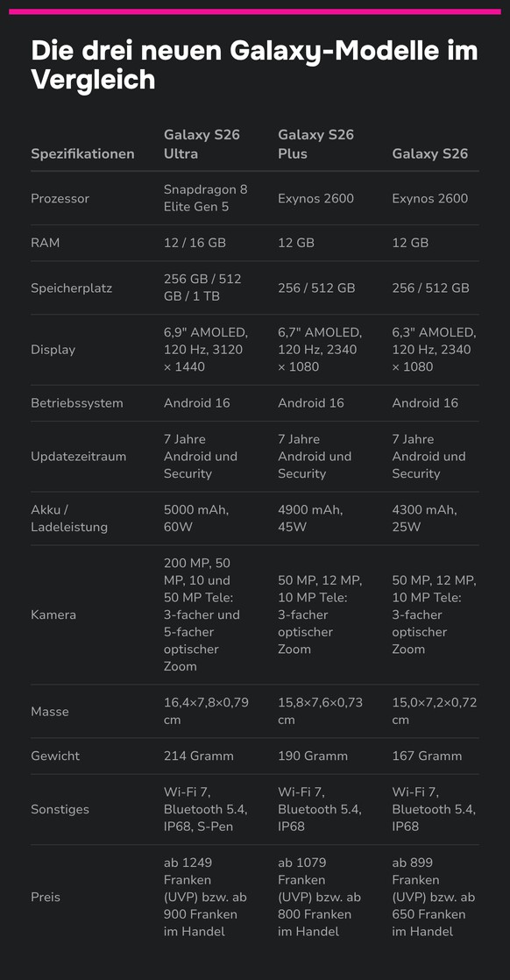This screenshot has width=510, height=980.
Task: Click the heading 'Die drei neuen Galaxy-Modelle im Vergleich'
Action: 254,65
